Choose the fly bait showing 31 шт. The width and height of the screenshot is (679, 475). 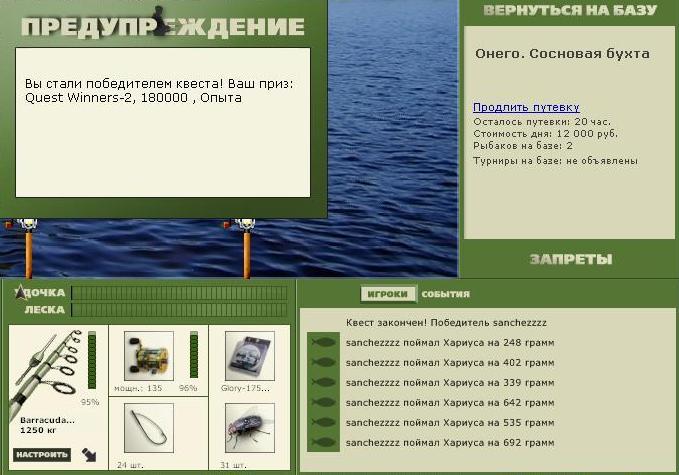pos(250,428)
